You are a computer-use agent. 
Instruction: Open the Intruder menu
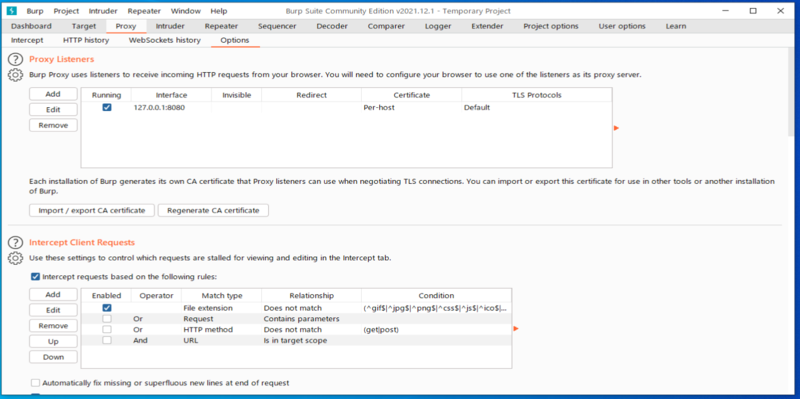click(x=103, y=11)
